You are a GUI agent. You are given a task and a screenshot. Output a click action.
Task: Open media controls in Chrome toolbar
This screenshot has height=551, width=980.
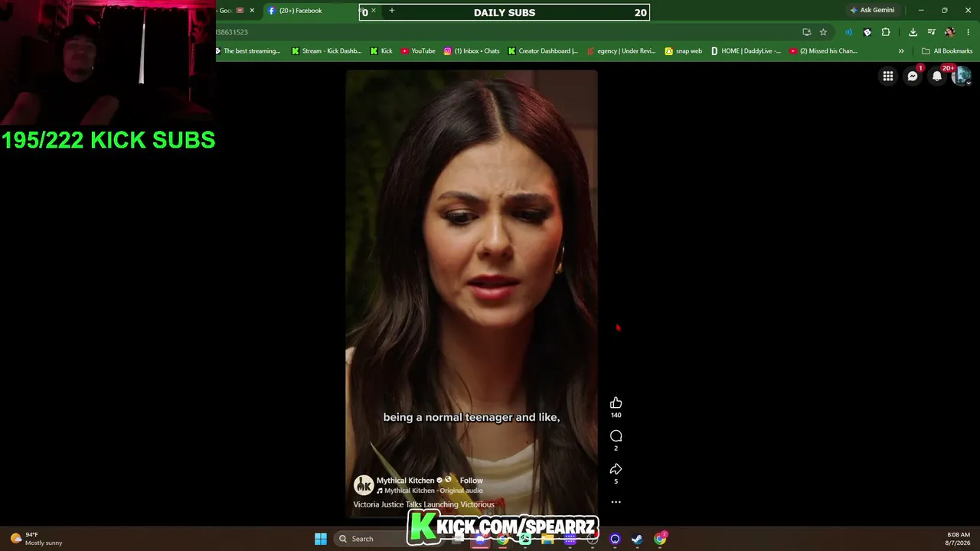point(931,32)
